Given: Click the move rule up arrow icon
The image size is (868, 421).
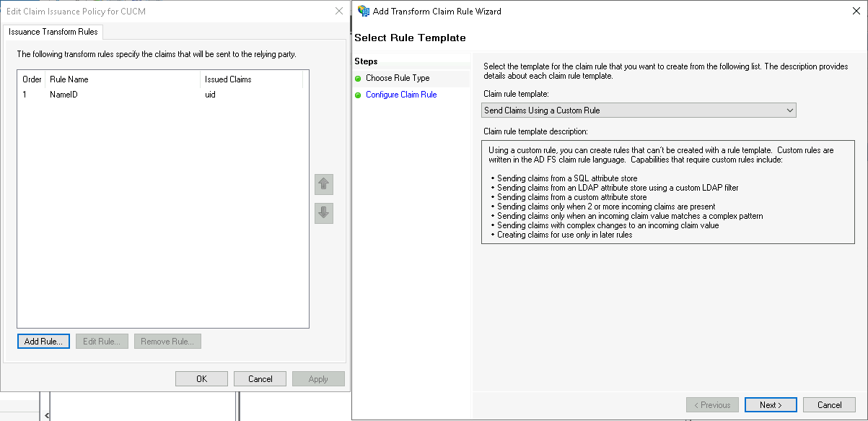Looking at the screenshot, I should 324,184.
